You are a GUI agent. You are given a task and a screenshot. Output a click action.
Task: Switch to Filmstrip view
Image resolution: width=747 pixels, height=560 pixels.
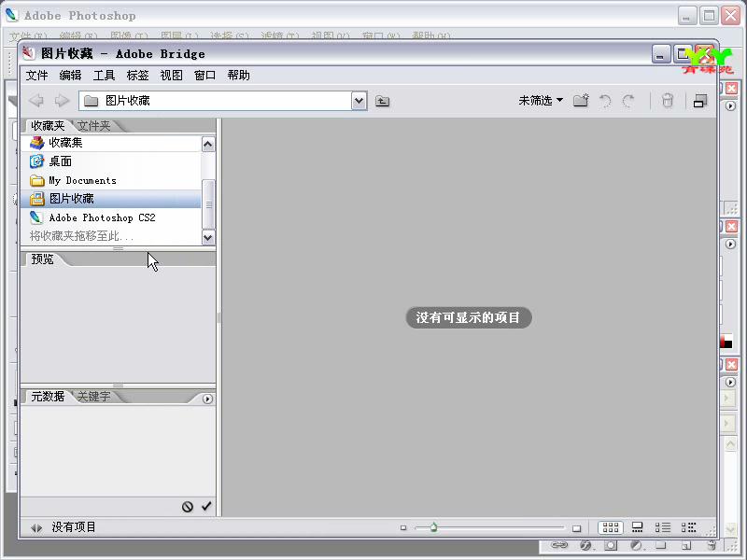pos(638,527)
